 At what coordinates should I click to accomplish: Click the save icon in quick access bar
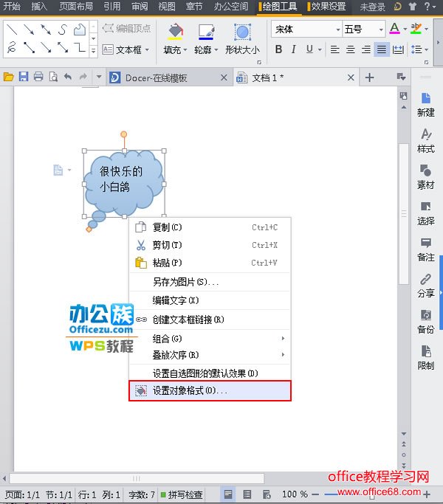tap(23, 77)
